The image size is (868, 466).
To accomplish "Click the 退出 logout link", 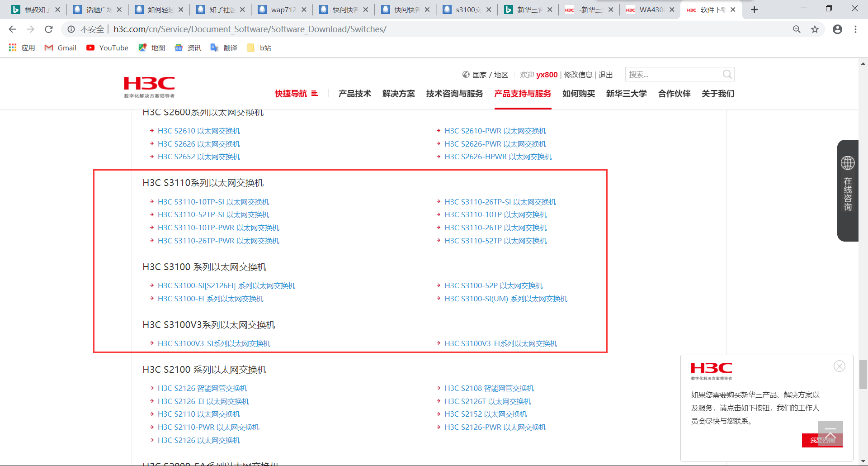I will pyautogui.click(x=606, y=75).
